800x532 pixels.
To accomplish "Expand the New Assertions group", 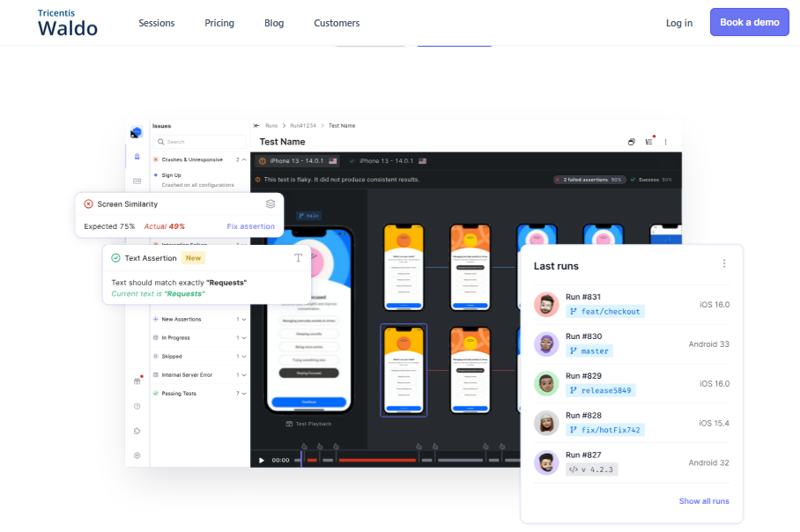I will pos(244,319).
